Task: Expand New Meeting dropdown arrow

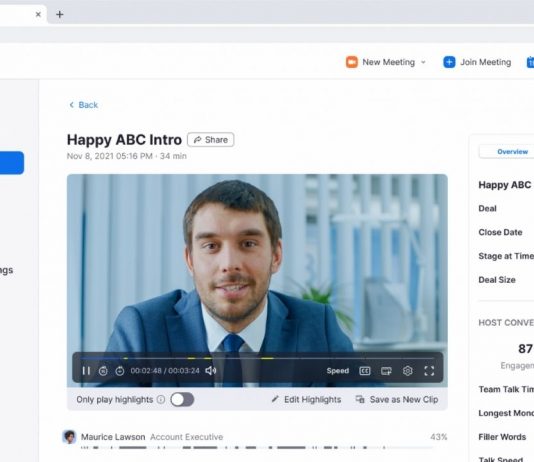Action: pyautogui.click(x=423, y=62)
